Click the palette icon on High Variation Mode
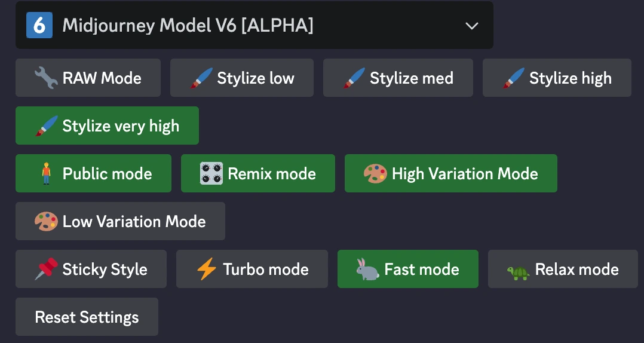644x343 pixels. [x=375, y=173]
